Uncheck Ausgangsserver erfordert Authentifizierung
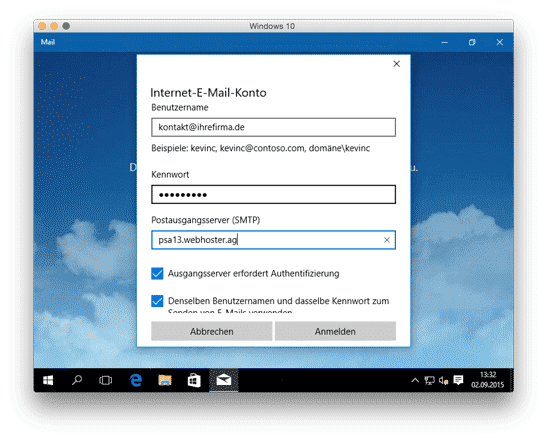Screen dimensions: 547x440 (x=157, y=274)
